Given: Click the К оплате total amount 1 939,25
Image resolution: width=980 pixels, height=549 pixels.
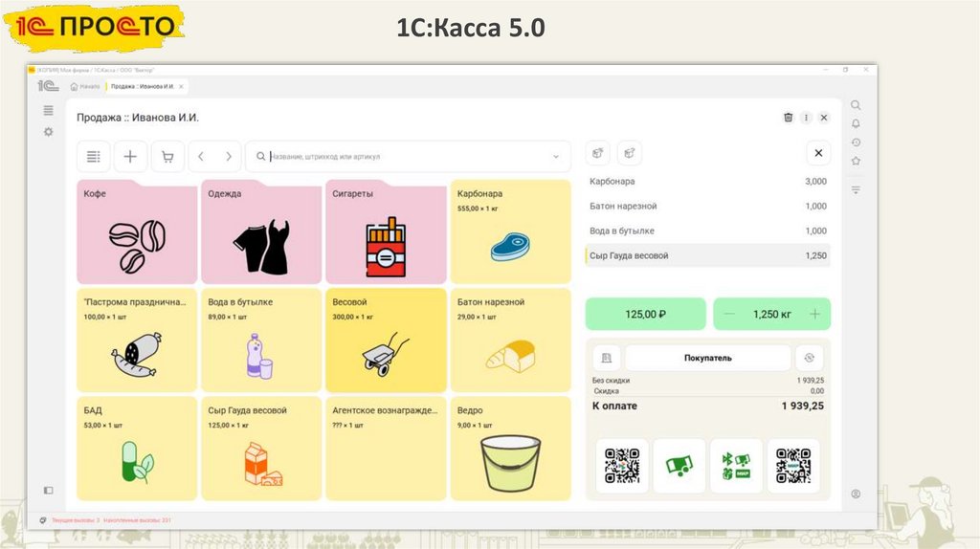Looking at the screenshot, I should pos(803,406).
